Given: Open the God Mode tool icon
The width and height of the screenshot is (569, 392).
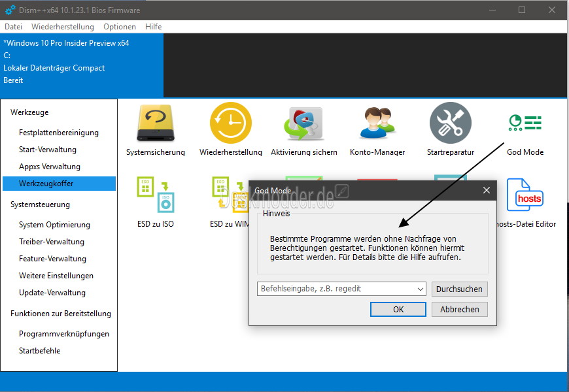Looking at the screenshot, I should (x=525, y=123).
